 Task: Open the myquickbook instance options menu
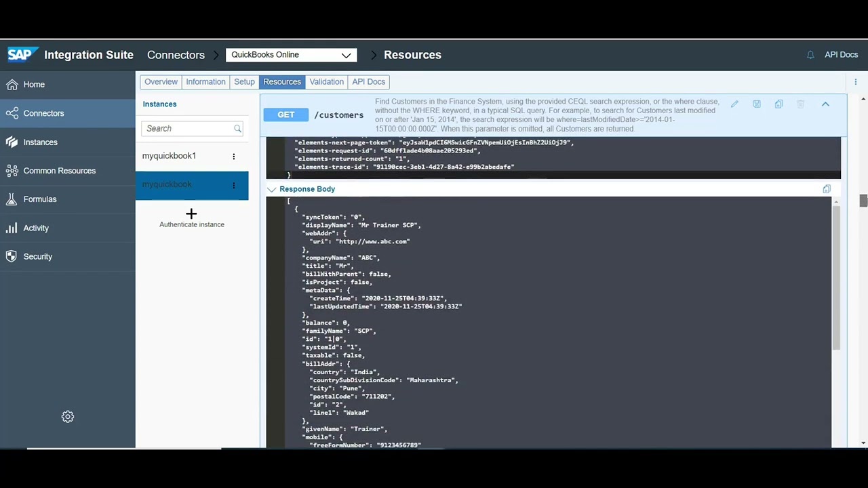pos(234,185)
